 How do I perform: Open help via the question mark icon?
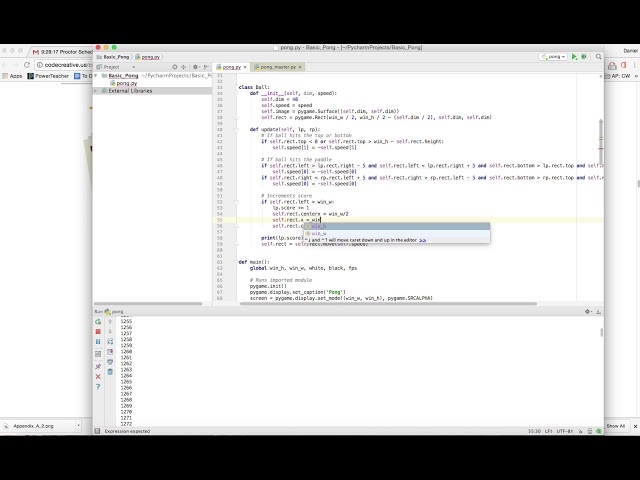pyautogui.click(x=98, y=387)
